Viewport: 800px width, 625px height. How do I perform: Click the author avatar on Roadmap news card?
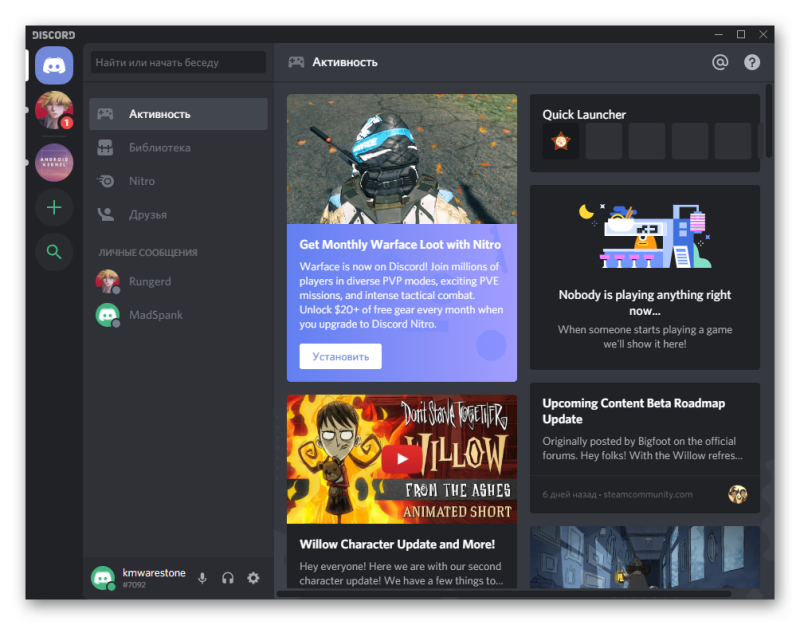[x=737, y=494]
